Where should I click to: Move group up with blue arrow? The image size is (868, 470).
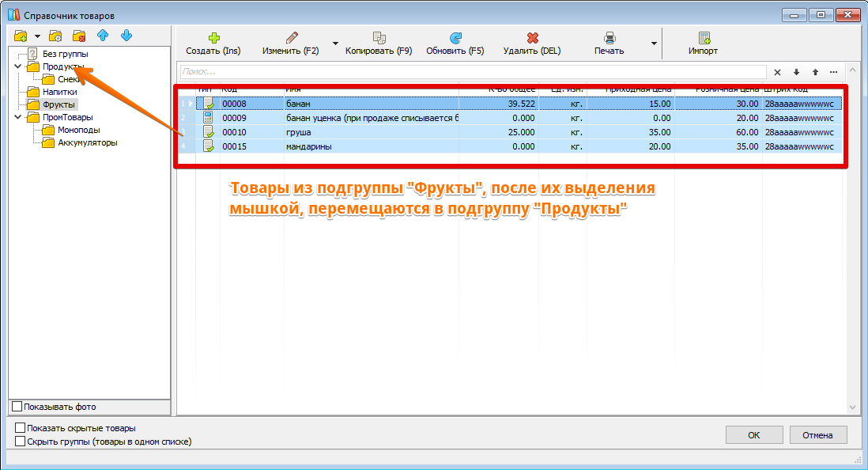[x=103, y=36]
